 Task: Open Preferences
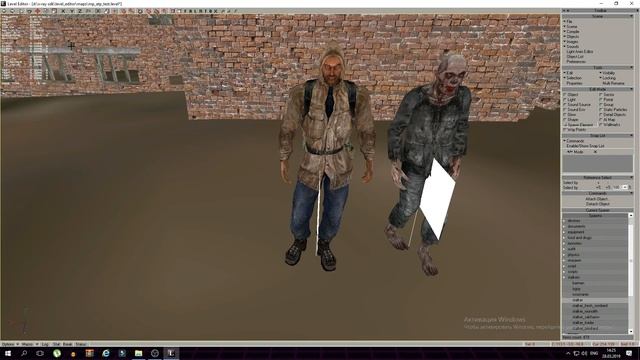point(576,62)
